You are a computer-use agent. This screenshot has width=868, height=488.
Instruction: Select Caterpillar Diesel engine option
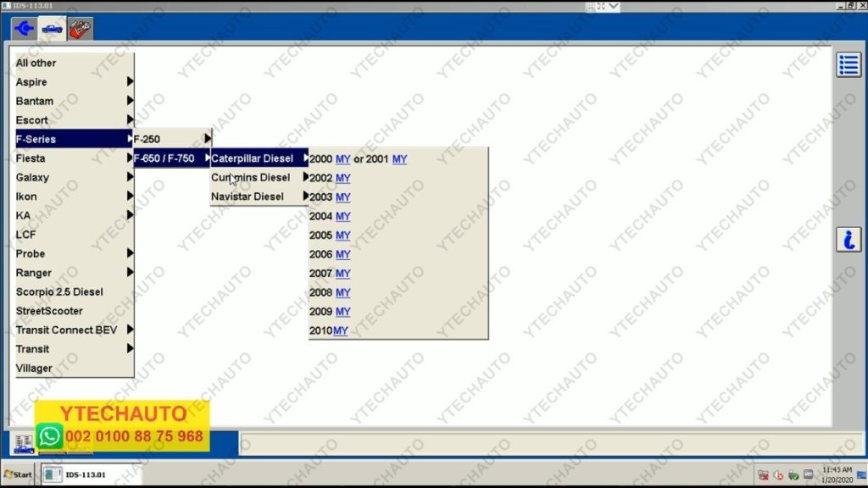point(259,158)
